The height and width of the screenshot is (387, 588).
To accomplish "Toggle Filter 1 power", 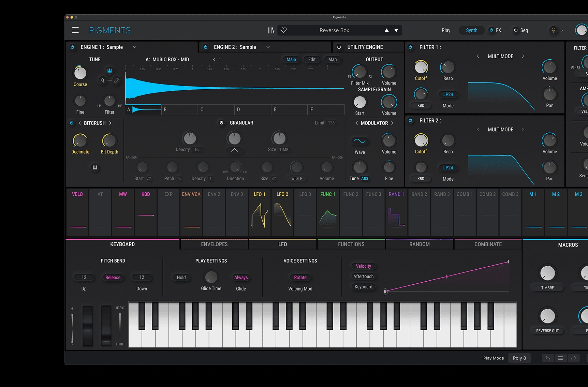I will (411, 47).
